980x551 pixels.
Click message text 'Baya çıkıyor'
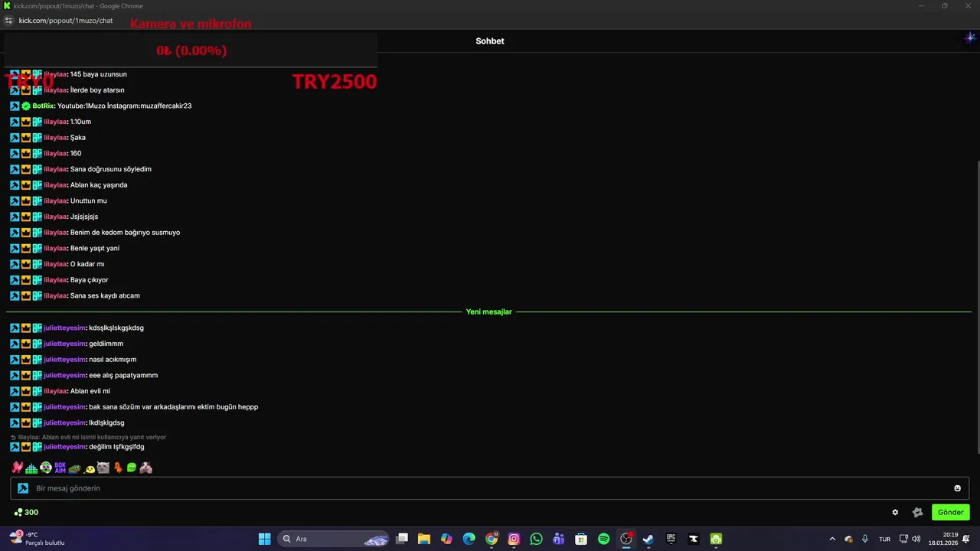[90, 280]
